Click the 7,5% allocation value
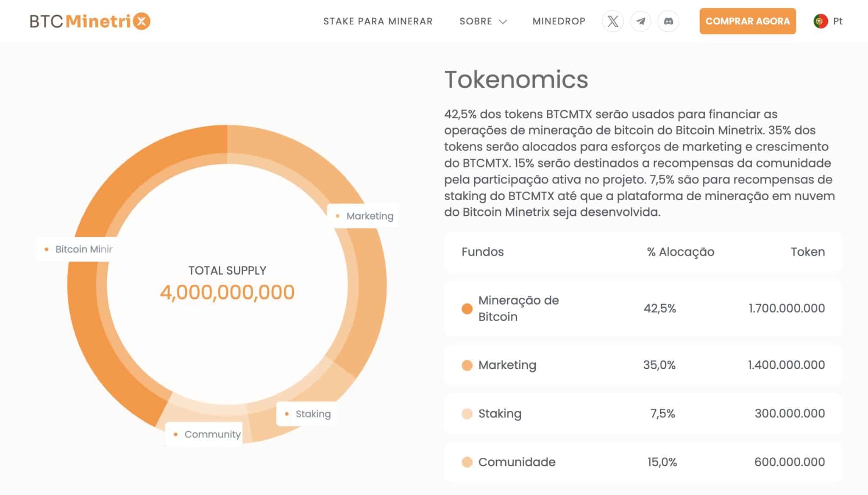This screenshot has width=868, height=495. 663,414
